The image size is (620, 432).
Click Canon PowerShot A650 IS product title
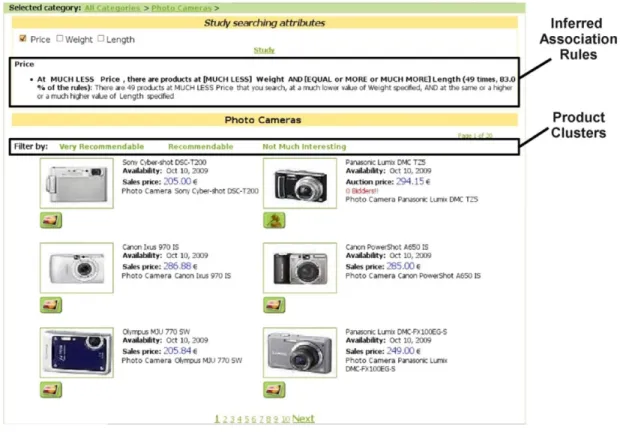pos(387,247)
